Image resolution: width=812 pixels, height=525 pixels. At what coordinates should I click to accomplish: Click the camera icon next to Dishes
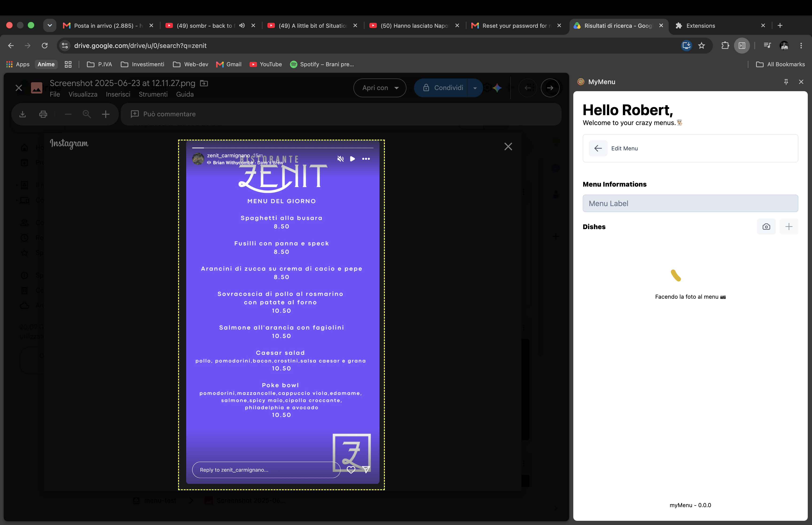pos(766,227)
